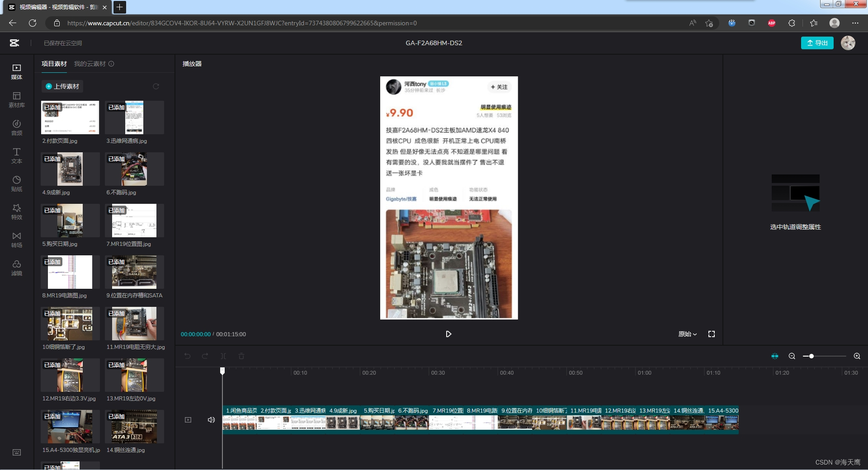
Task: Select the 12.MR19右边3.3V.jpg thumbnail
Action: coord(70,375)
